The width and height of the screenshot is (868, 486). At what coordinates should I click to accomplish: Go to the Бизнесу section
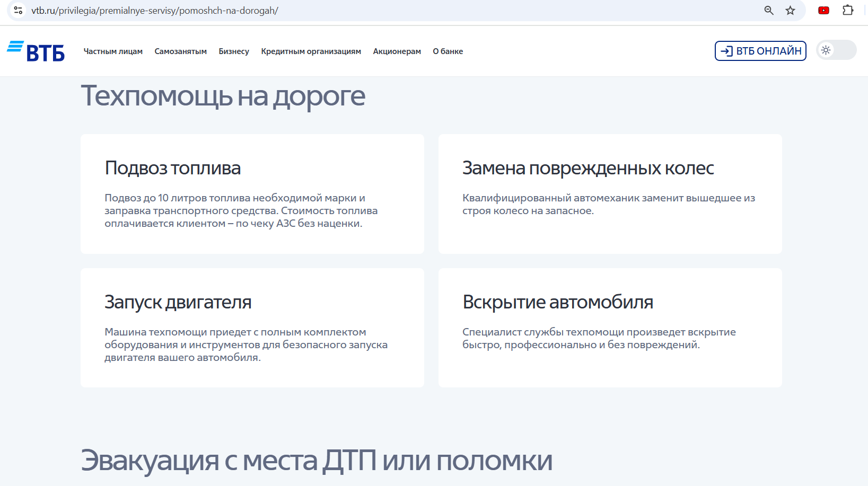pos(234,51)
